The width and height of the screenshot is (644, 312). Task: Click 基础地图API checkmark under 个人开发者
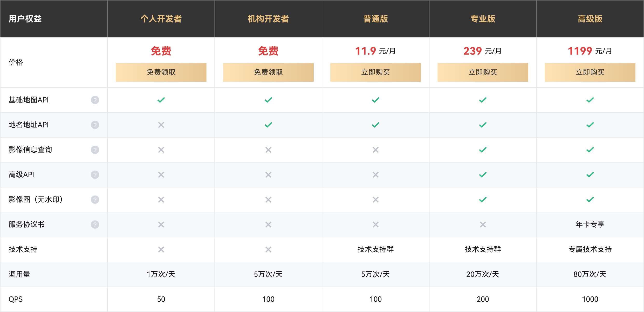pos(161,100)
